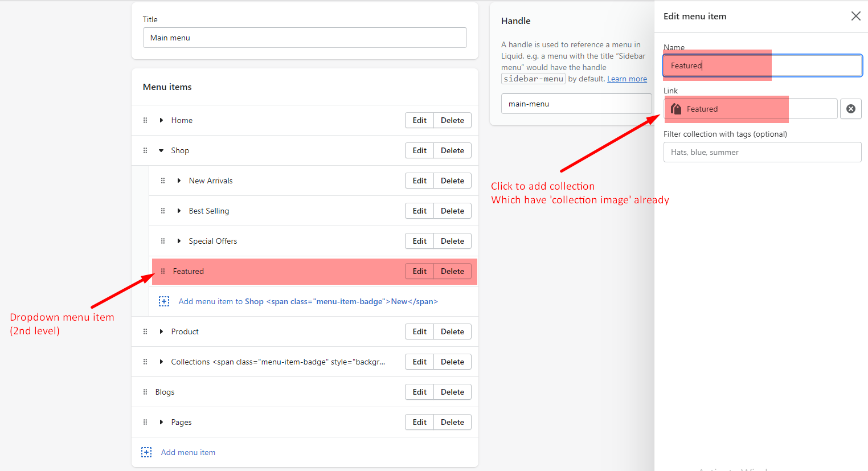Click the Add menu item link at bottom
The width and height of the screenshot is (868, 471).
point(188,452)
